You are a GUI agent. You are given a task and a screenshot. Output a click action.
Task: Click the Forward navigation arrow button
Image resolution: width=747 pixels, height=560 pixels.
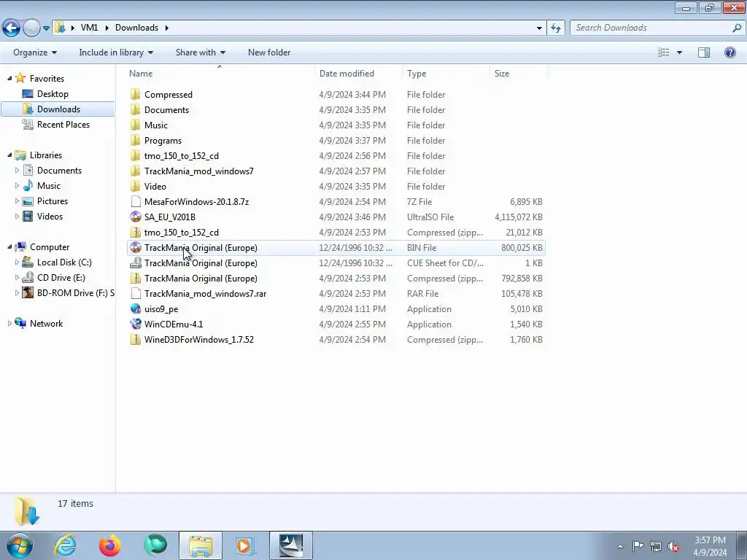(x=31, y=28)
